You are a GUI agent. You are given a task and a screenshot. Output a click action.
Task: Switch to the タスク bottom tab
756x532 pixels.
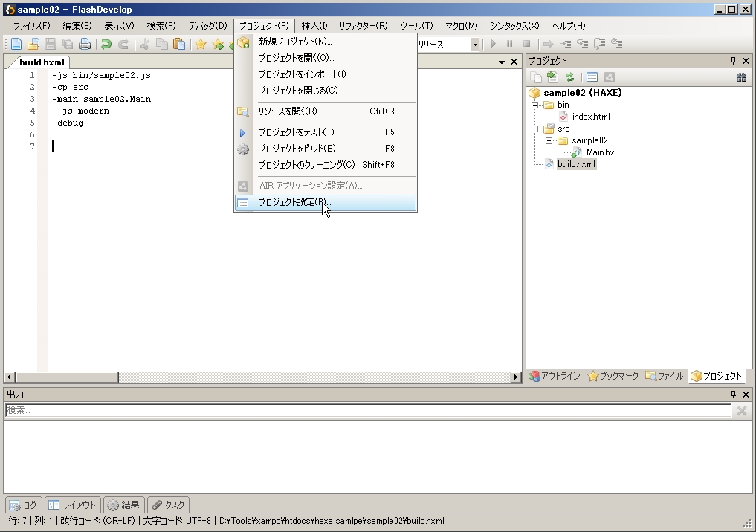point(168,505)
